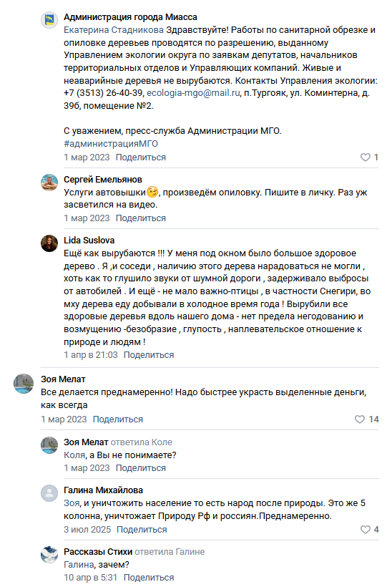The image size is (392, 587).
Task: Click Поделиться under Рассказы Стихи comment
Action: tap(149, 578)
